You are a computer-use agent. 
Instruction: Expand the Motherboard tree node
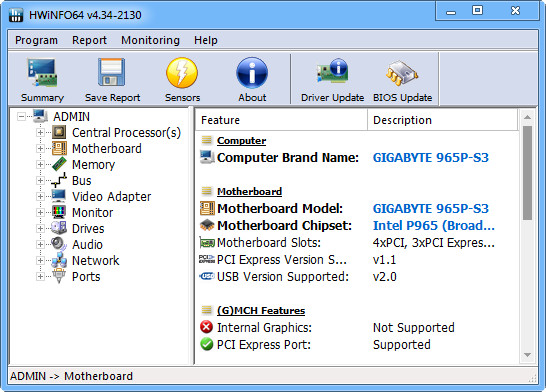[x=40, y=148]
